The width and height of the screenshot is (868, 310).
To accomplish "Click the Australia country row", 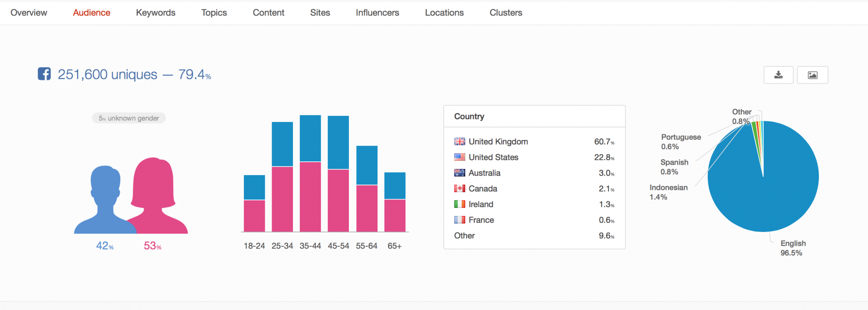I will [534, 173].
